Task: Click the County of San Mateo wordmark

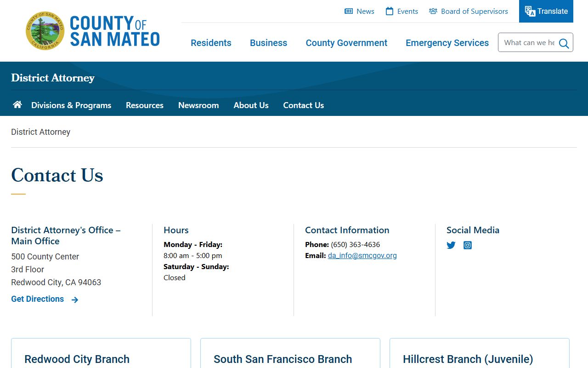Action: pyautogui.click(x=115, y=31)
